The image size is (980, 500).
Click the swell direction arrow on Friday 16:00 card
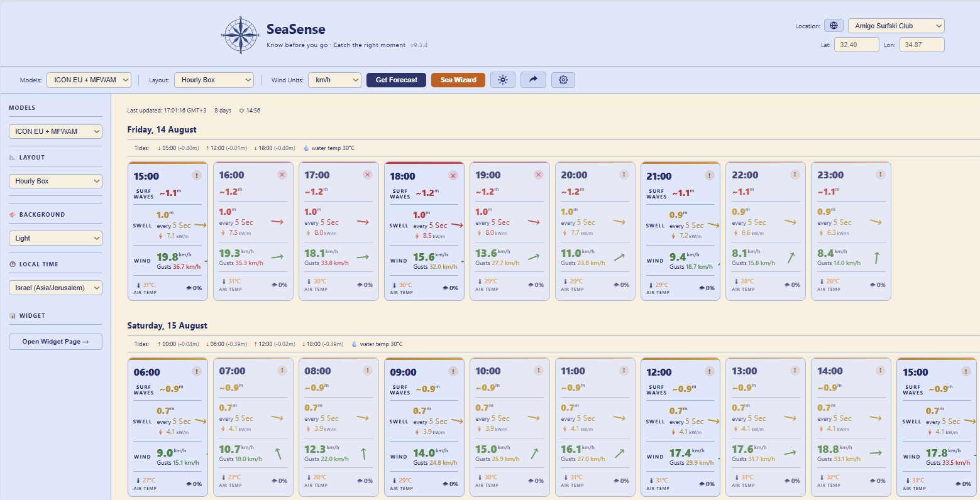[277, 222]
